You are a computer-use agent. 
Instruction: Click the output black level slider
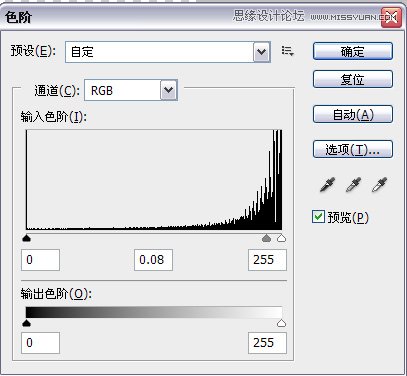26,323
